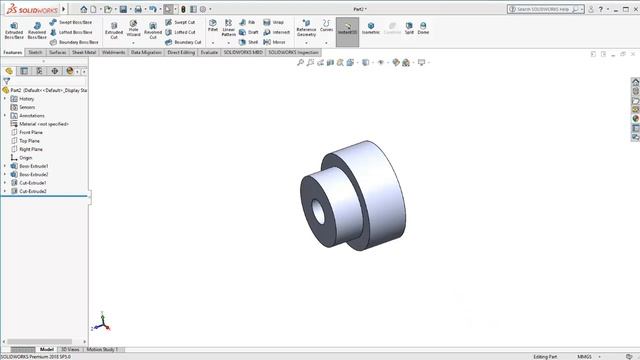Image resolution: width=640 pixels, height=360 pixels.
Task: Apply the Fillet tool
Action: point(213,26)
